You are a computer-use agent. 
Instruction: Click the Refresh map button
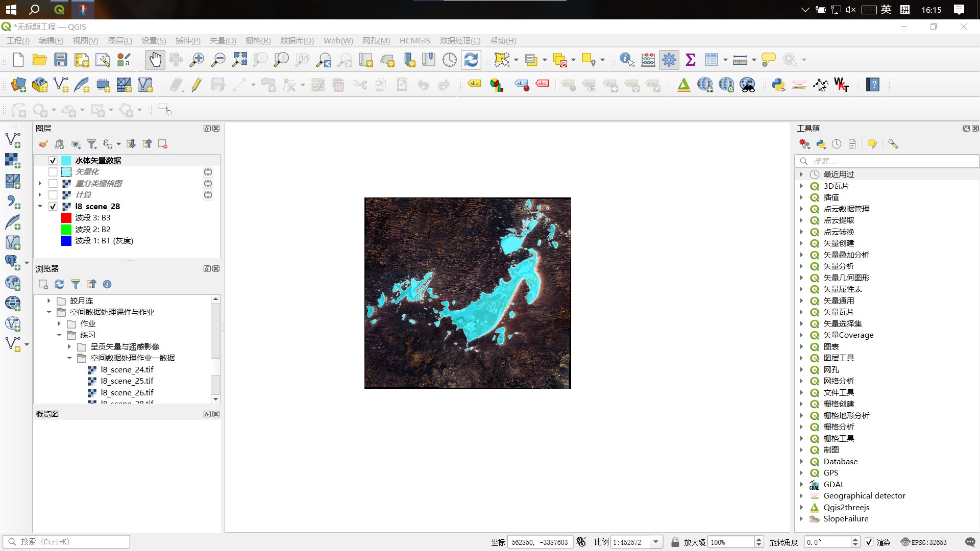click(471, 60)
